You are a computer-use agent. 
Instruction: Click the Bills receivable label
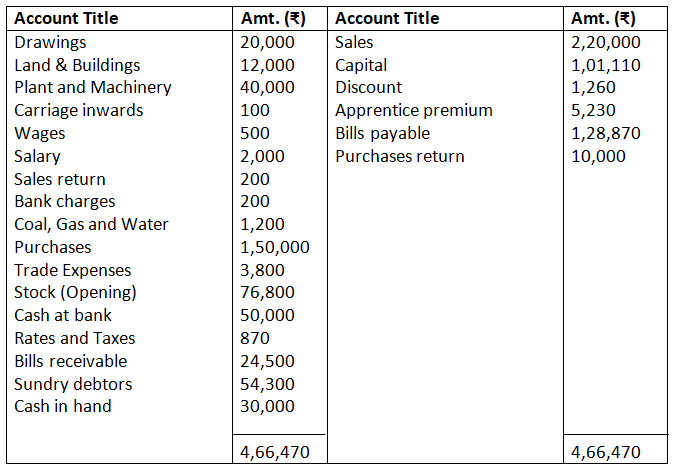click(70, 361)
